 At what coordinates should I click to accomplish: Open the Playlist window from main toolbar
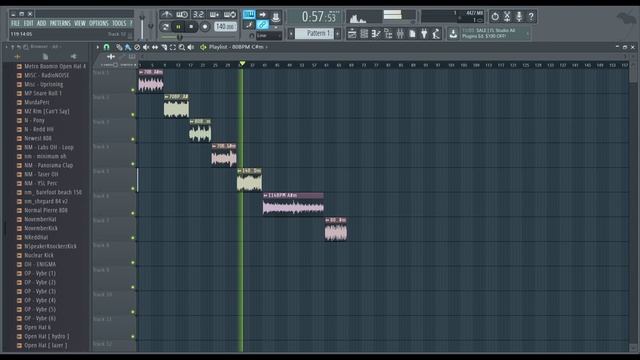[352, 34]
